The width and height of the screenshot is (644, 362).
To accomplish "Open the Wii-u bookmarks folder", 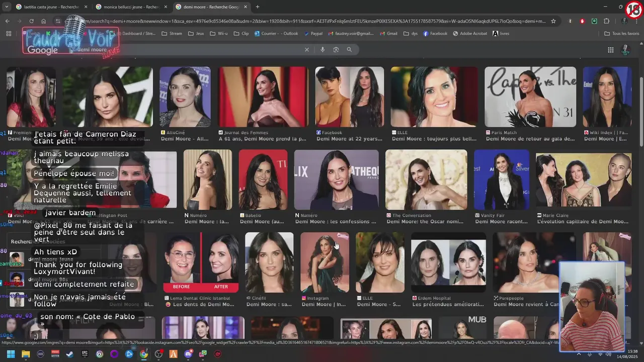I will pos(218,34).
